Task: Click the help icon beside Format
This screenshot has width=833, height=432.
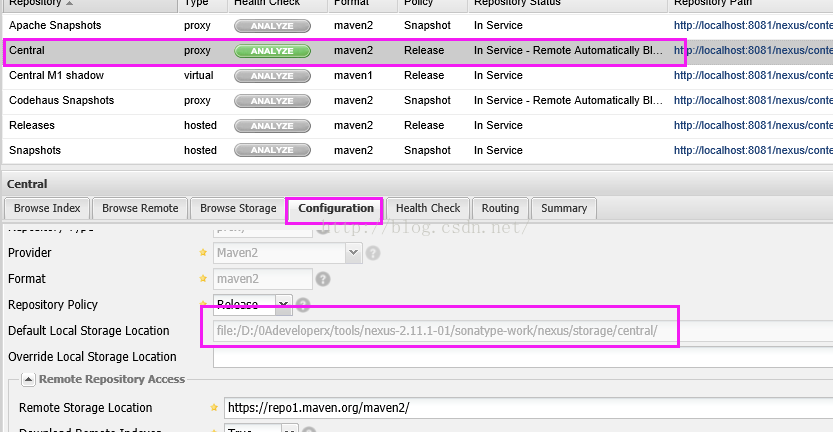Action: point(323,279)
